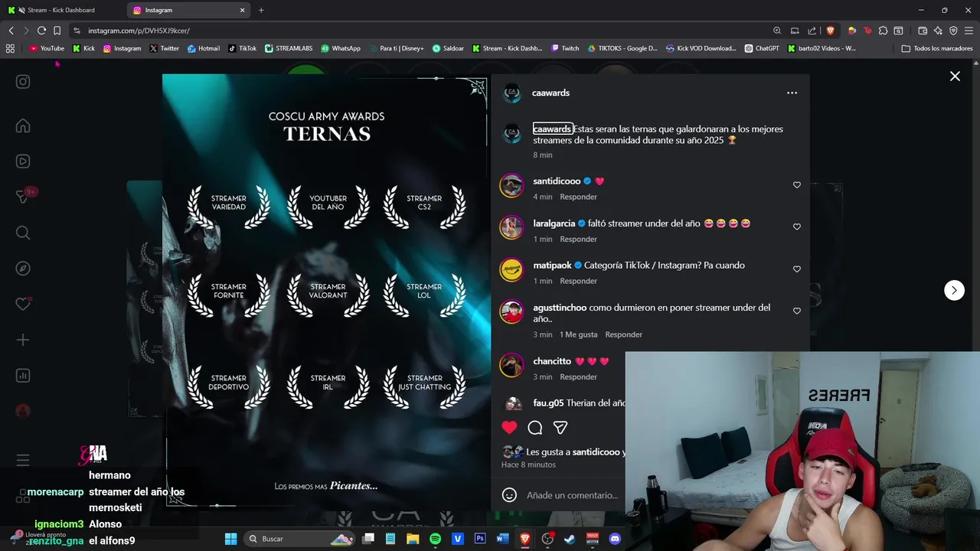Open ChatGPT bookmark
This screenshot has width=980, height=551.
762,48
